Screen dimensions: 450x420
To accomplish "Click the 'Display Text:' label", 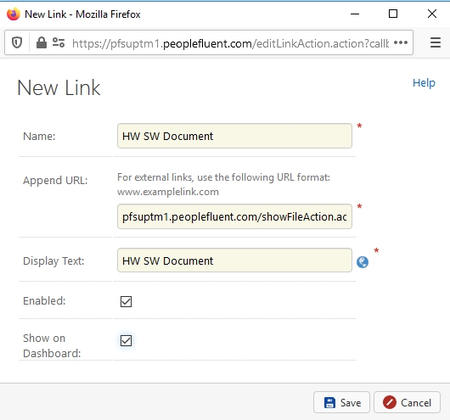I will click(54, 261).
